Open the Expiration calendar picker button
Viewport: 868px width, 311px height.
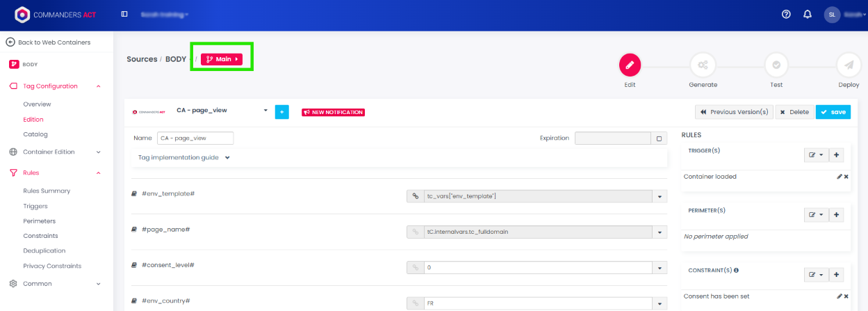point(659,138)
